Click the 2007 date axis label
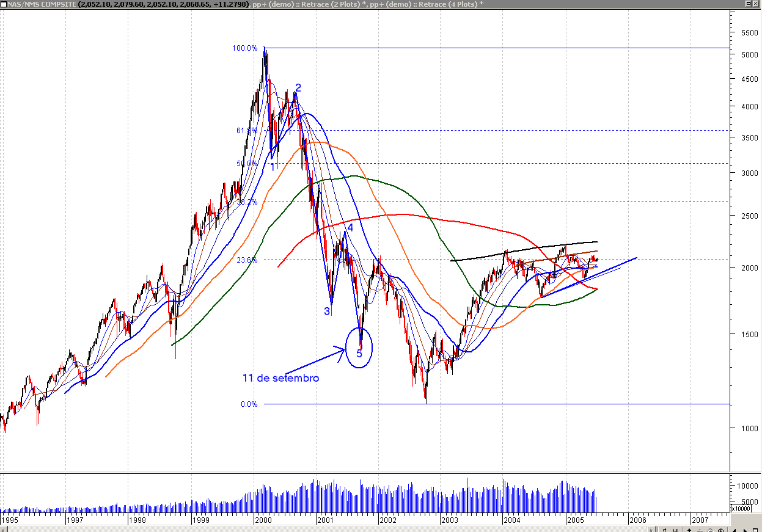This screenshot has height=532, width=762. pyautogui.click(x=700, y=520)
